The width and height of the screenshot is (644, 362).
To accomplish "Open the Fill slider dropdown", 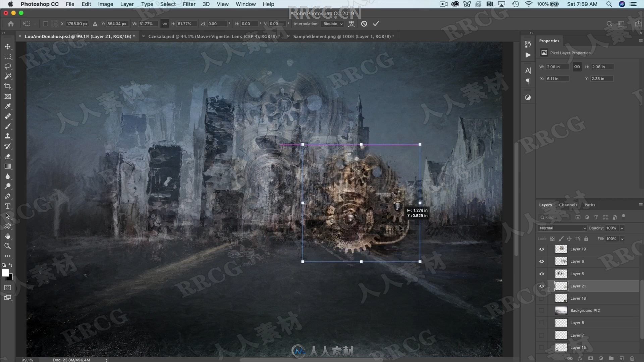I will (x=622, y=239).
